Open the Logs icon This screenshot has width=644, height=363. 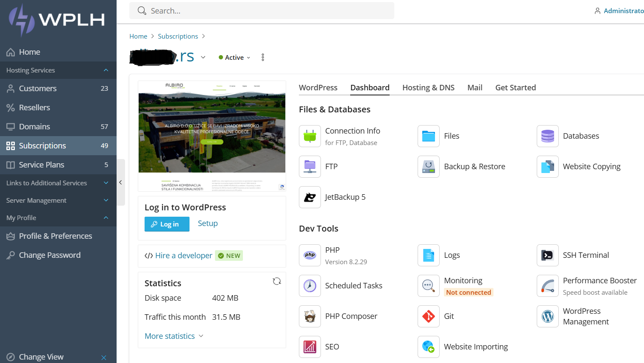point(429,255)
